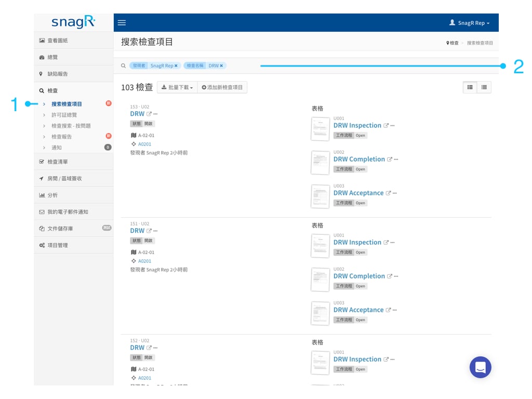Click the 檢查 breadcrumb link
The image size is (532, 399).
[453, 43]
